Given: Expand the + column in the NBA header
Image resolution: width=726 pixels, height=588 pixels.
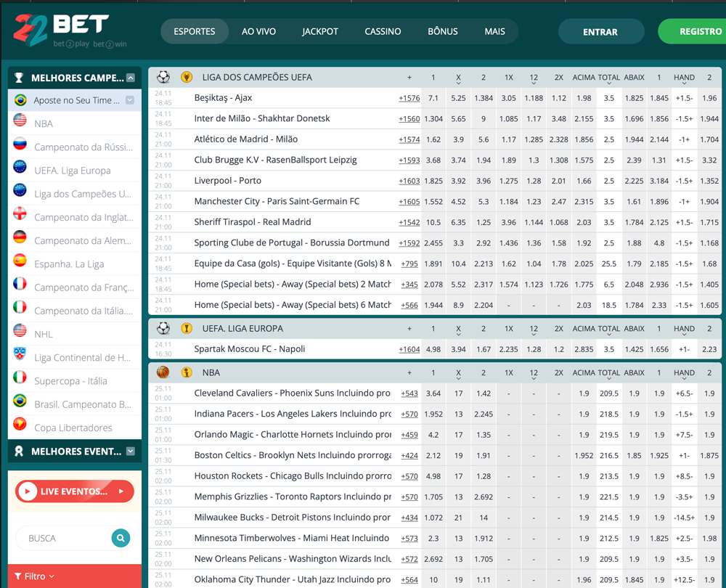Looking at the screenshot, I should (409, 372).
